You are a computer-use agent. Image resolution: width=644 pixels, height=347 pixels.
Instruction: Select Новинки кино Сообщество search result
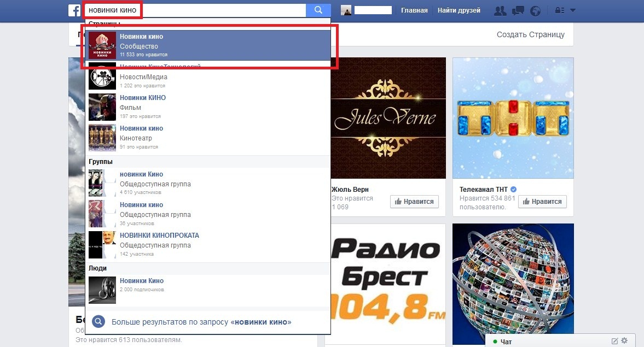(208, 45)
